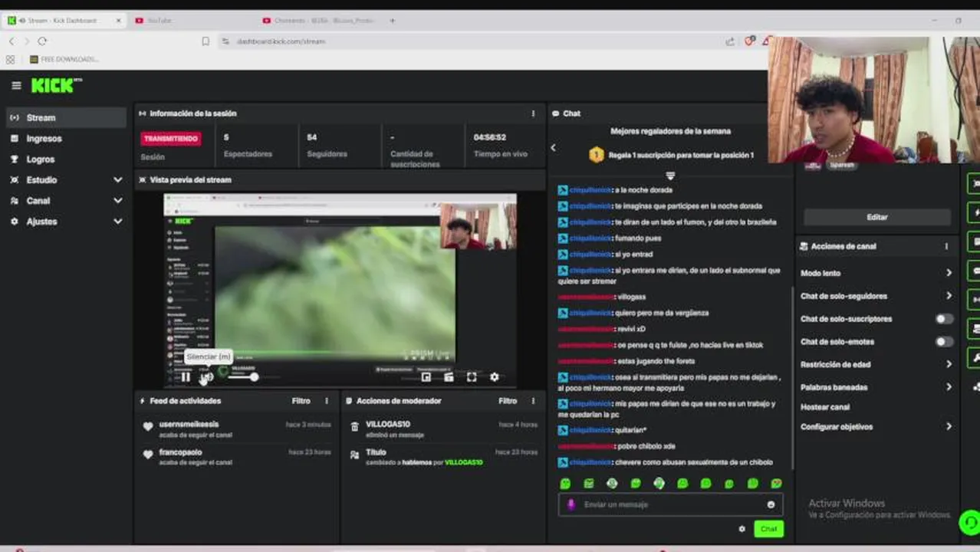The height and width of the screenshot is (552, 980).
Task: Collapse the top gifters banner with left chevron
Action: [553, 148]
